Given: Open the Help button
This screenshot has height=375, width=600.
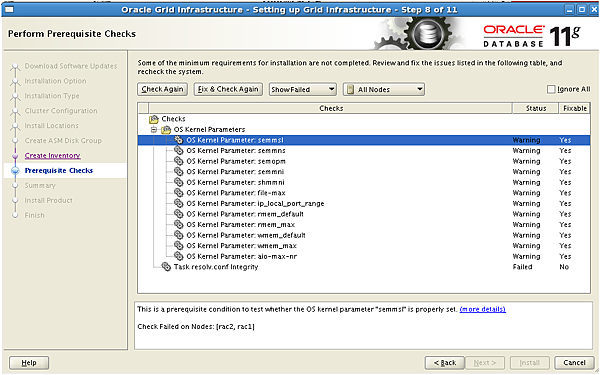Looking at the screenshot, I should tap(29, 362).
